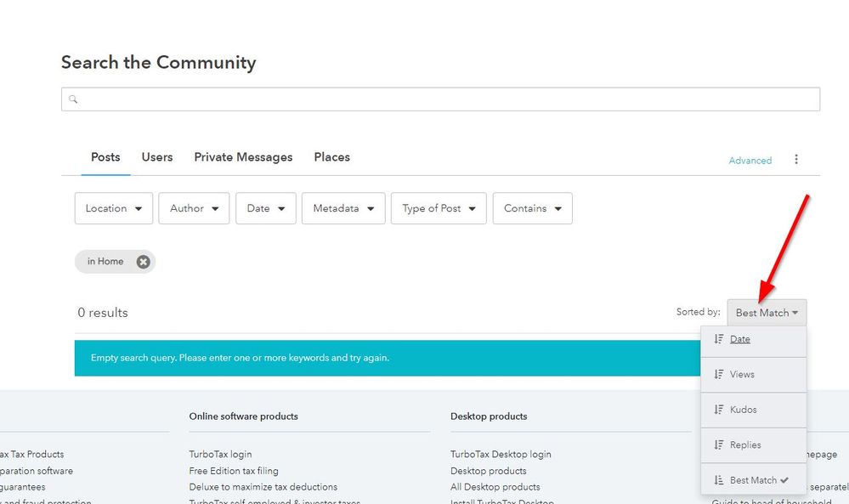Image resolution: width=849 pixels, height=504 pixels.
Task: Switch to the Users tab
Action: tap(157, 157)
